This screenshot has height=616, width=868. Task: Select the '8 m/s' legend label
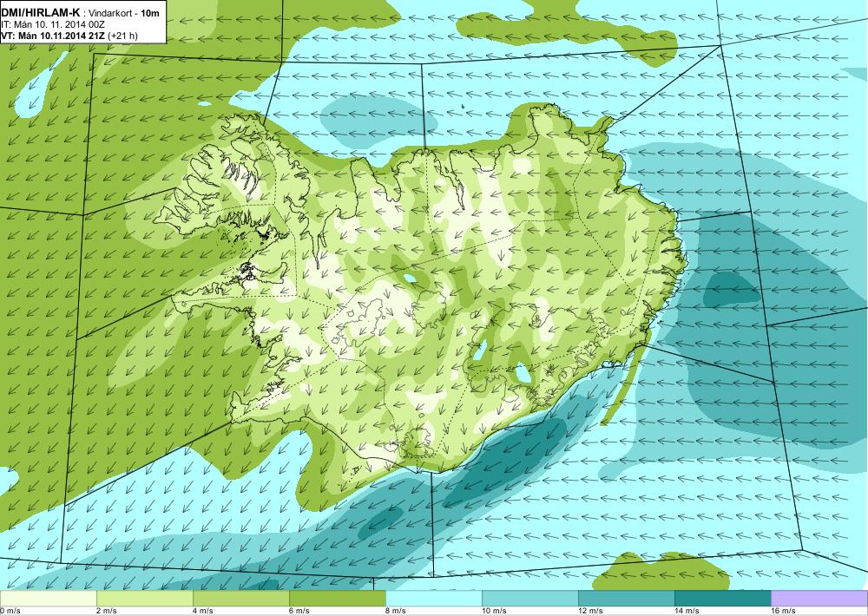(x=395, y=611)
